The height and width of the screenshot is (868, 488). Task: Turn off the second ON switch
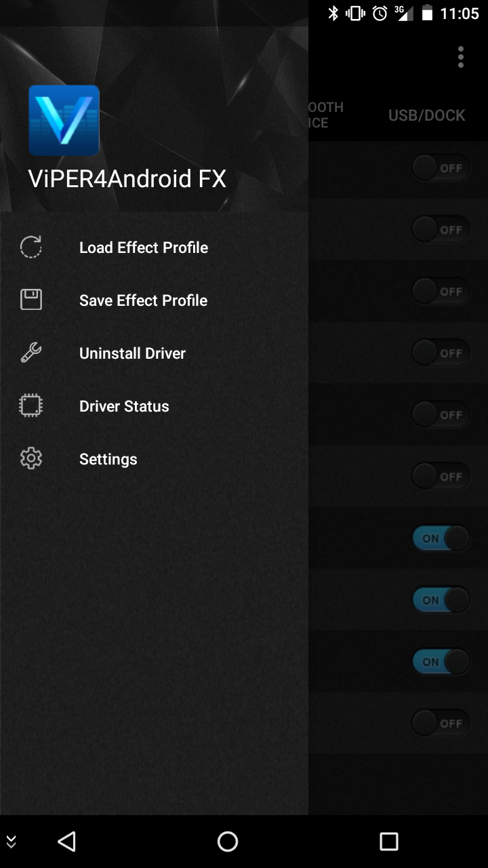point(441,600)
